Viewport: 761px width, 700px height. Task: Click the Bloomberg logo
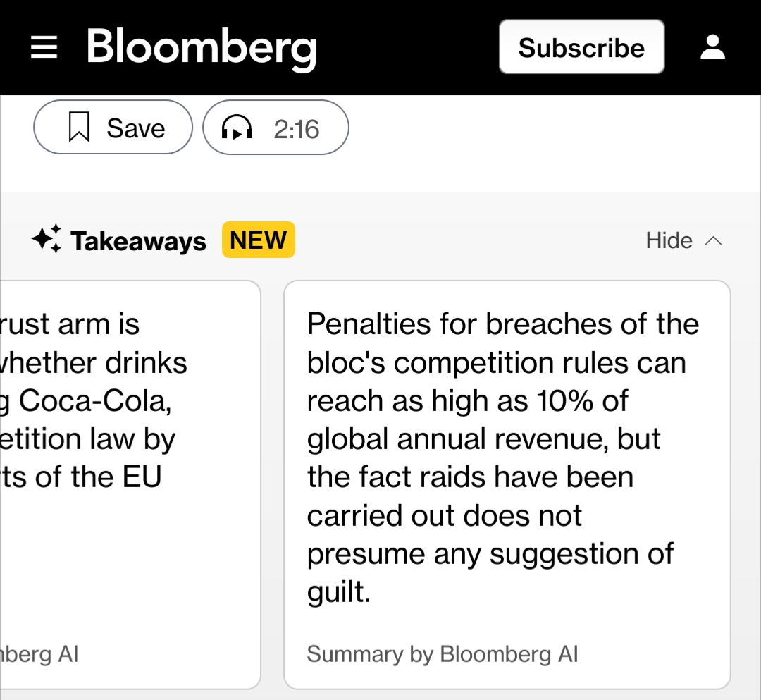(x=202, y=47)
